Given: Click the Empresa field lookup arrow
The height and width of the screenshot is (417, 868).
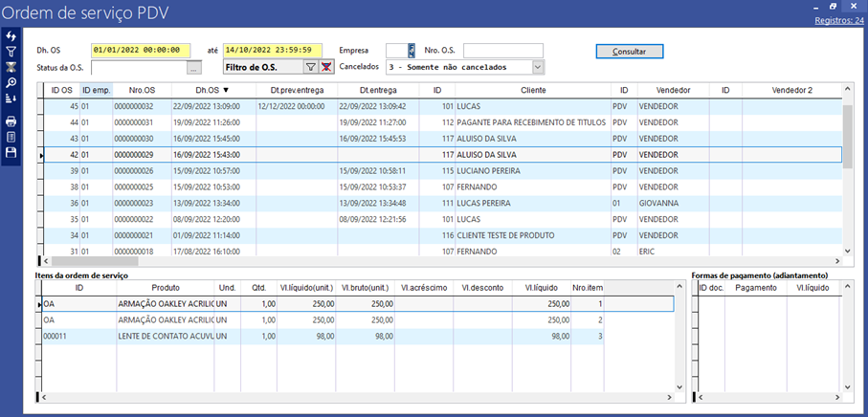Looking at the screenshot, I should coord(412,51).
